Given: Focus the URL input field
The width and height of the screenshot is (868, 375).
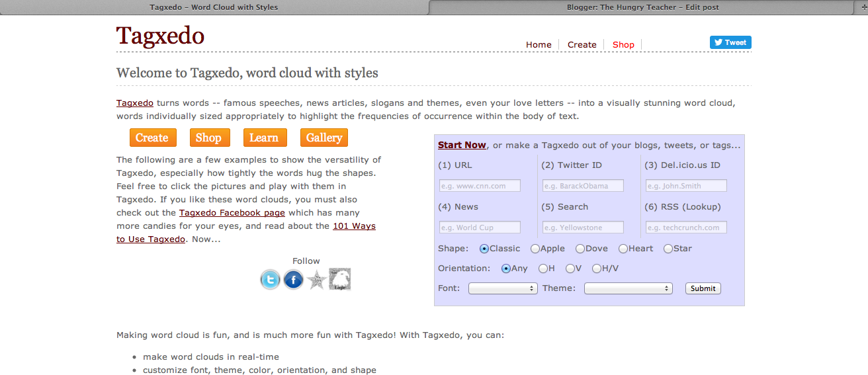Looking at the screenshot, I should click(480, 186).
